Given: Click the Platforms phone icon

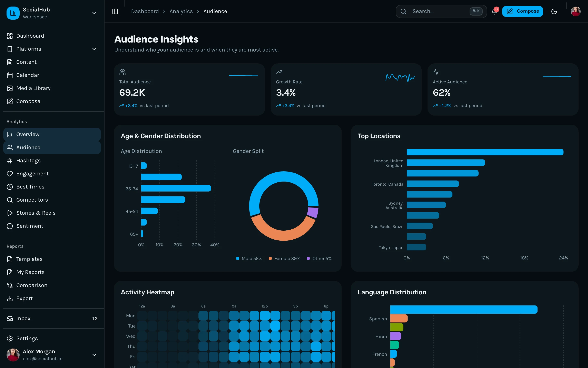Looking at the screenshot, I should [x=10, y=49].
